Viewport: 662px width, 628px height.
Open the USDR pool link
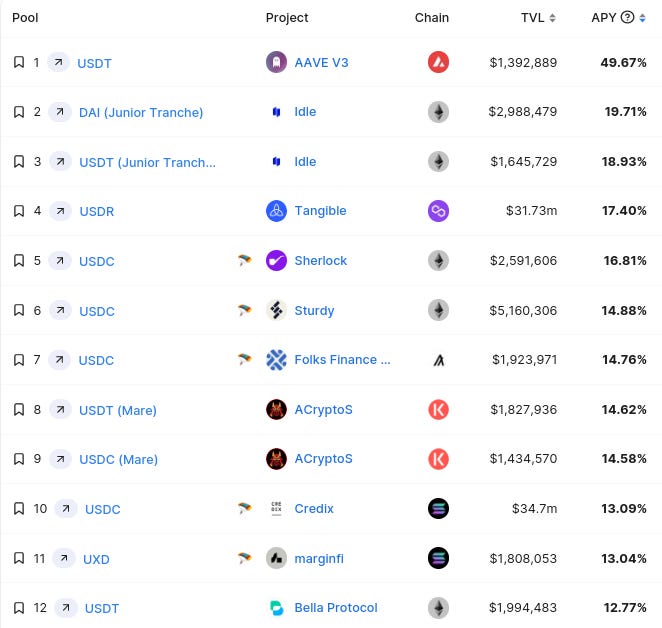pos(97,212)
